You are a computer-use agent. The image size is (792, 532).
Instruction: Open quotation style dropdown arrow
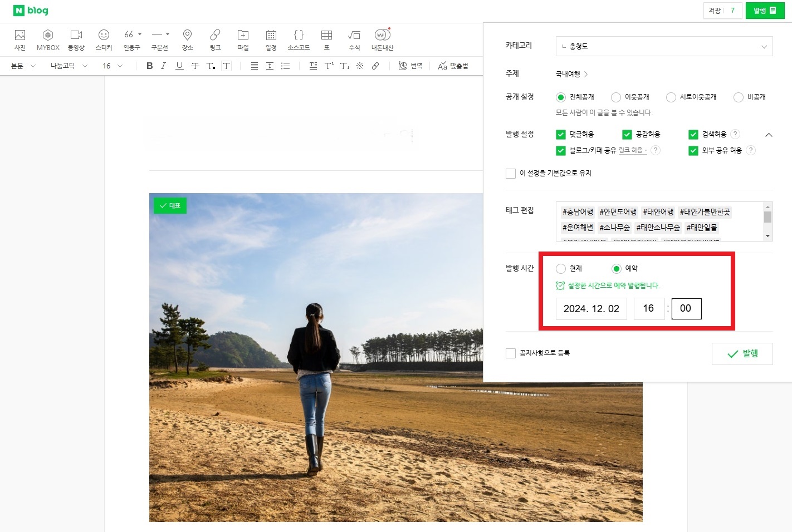(140, 35)
